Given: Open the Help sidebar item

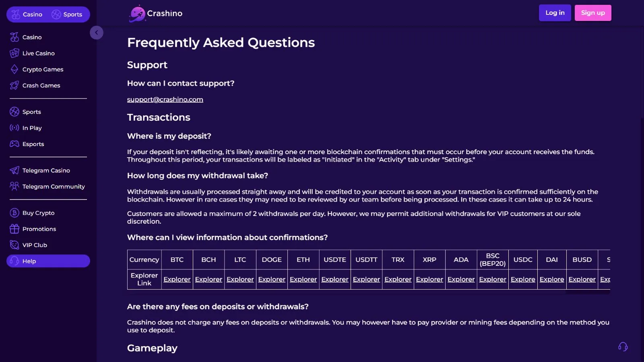Looking at the screenshot, I should click(29, 261).
